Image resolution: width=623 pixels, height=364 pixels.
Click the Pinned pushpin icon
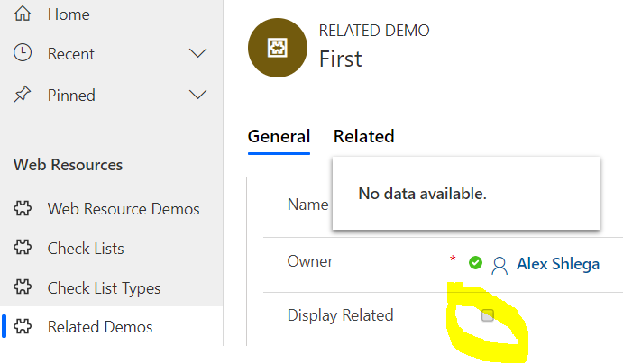coord(22,95)
